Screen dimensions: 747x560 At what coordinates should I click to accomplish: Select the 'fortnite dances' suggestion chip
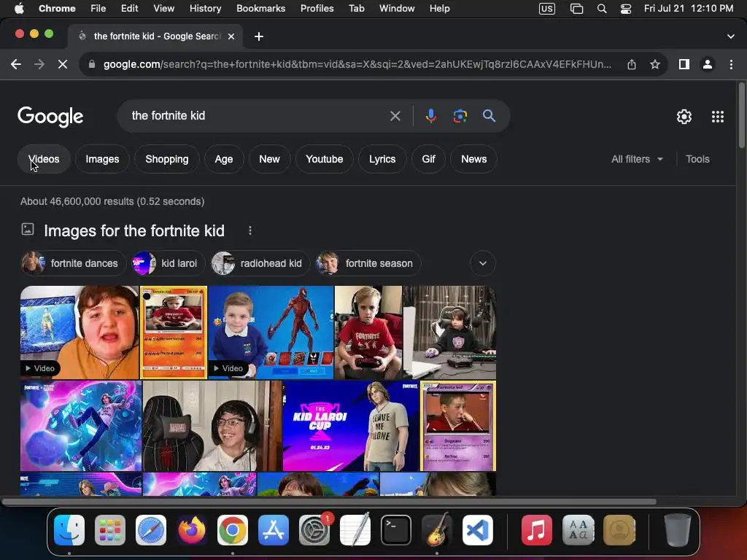point(74,263)
